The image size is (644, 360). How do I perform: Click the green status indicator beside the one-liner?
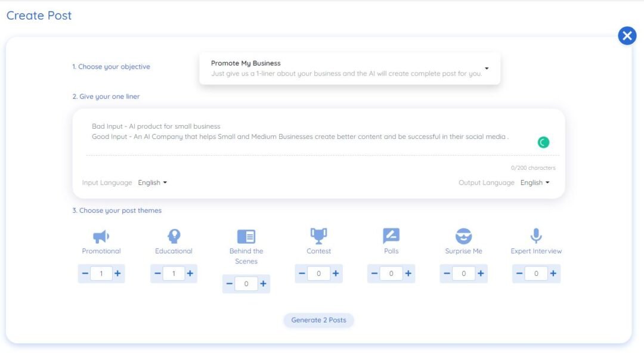[543, 141]
